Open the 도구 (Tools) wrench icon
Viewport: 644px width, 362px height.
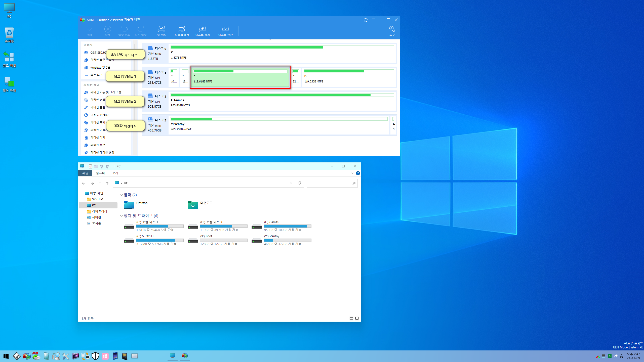(392, 31)
